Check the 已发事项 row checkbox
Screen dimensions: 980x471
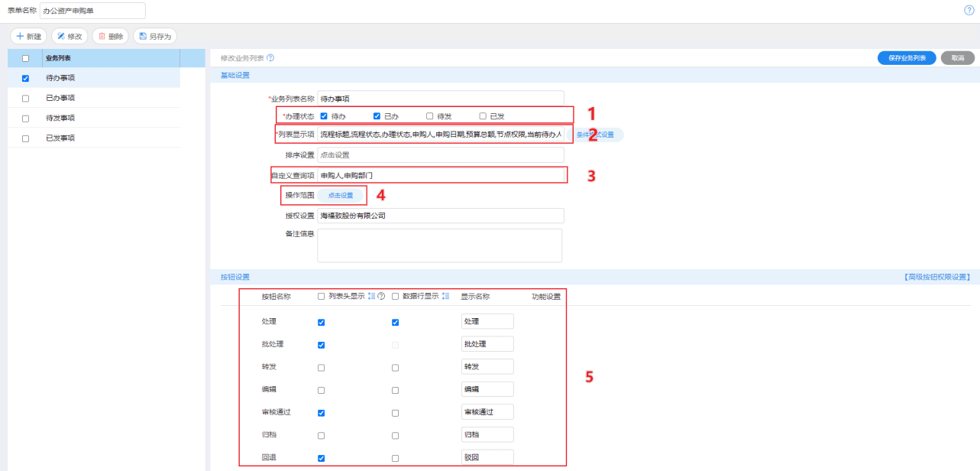[x=26, y=138]
